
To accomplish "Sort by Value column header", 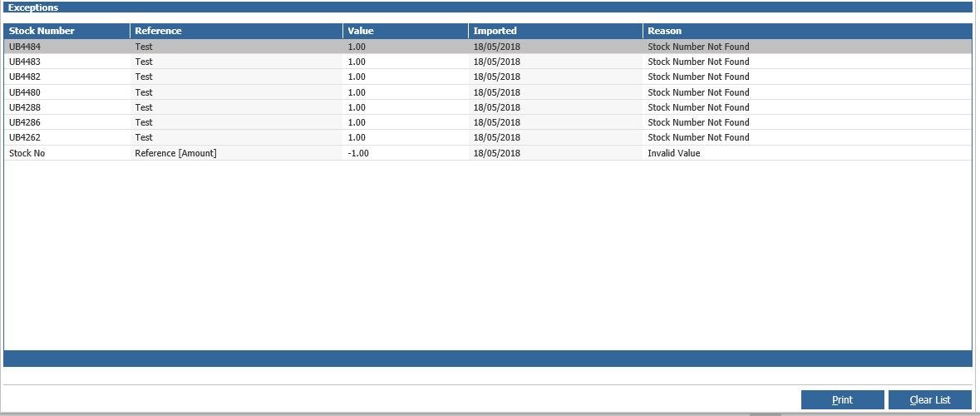I will tap(406, 31).
